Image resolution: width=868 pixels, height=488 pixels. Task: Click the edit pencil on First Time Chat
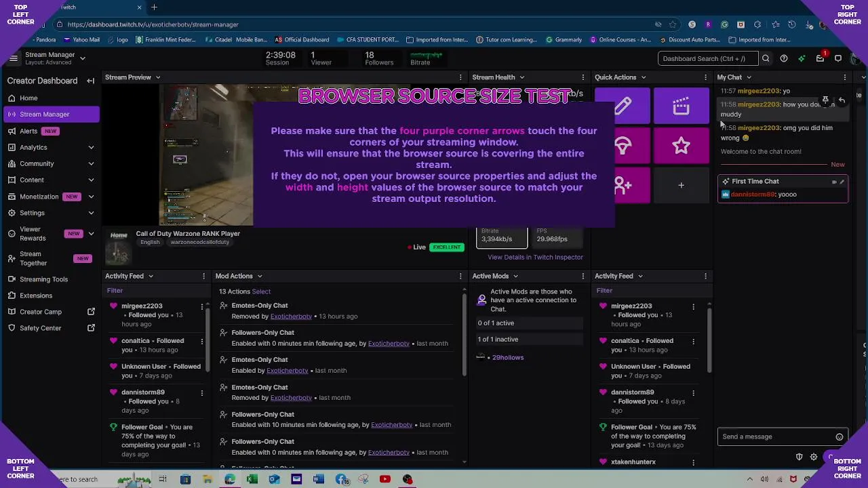pyautogui.click(x=842, y=182)
